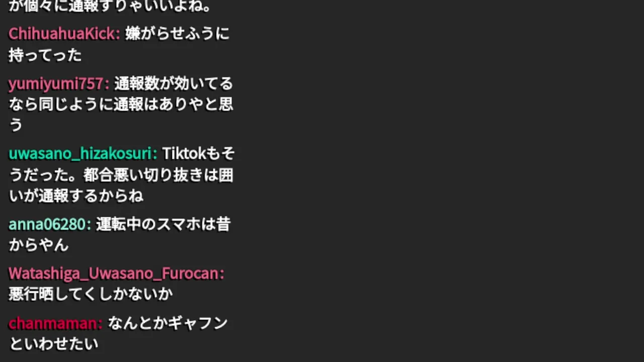This screenshot has width=644, height=362.
Task: Select the message 悪行晒してくしかないか
Action: pyautogui.click(x=91, y=295)
